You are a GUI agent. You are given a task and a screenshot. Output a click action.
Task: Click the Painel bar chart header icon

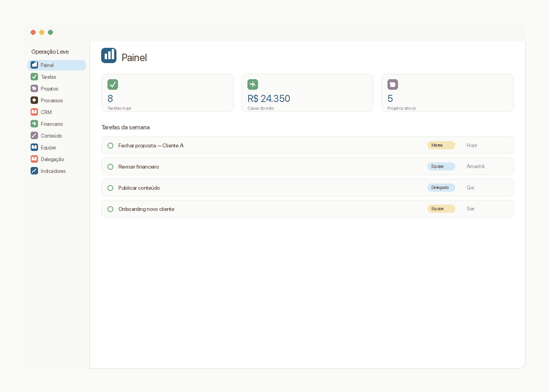109,56
